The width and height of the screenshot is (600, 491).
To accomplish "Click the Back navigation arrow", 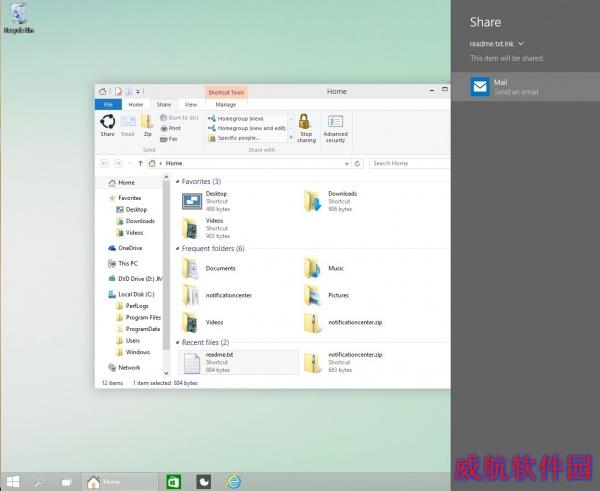I will (x=104, y=163).
